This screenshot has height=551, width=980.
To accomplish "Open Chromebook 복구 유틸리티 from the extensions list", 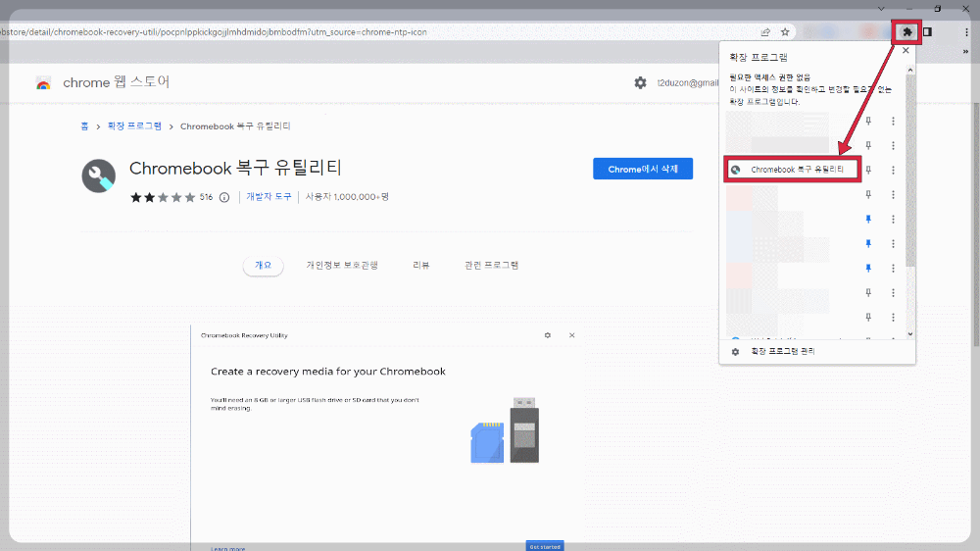I will coord(793,170).
